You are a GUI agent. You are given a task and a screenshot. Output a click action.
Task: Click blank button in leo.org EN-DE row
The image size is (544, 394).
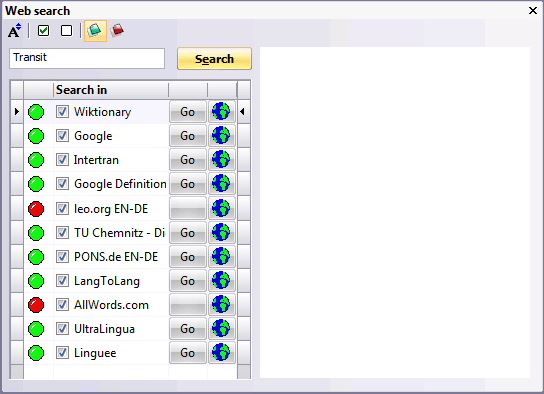click(x=188, y=208)
